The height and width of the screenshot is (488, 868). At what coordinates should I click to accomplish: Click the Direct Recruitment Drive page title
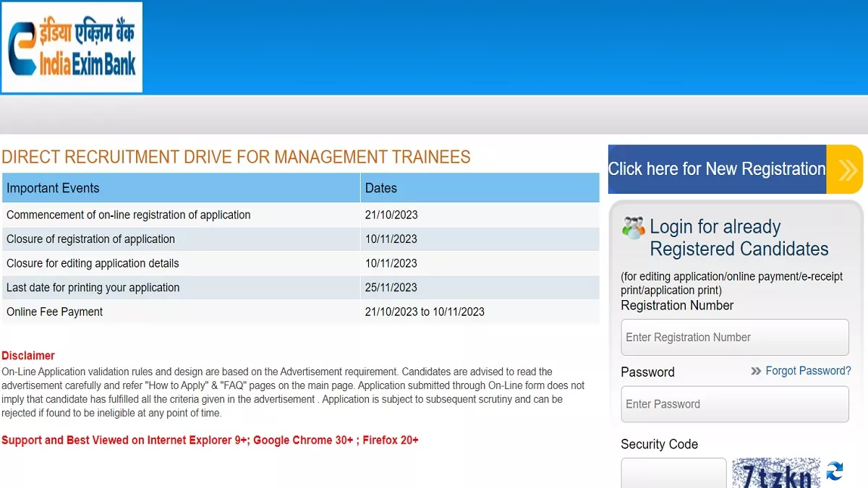tap(236, 157)
